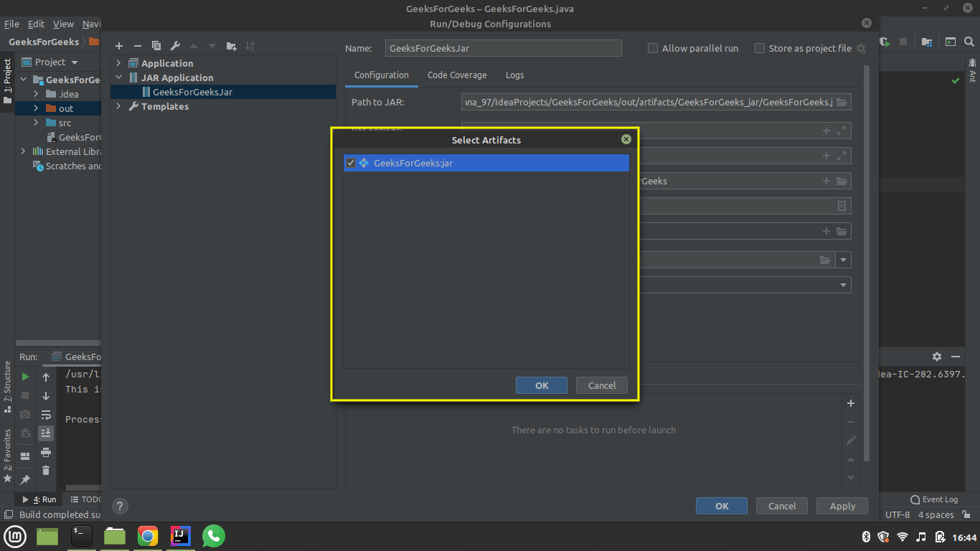Switch to the Logs tab
The image size is (980, 551).
(x=514, y=75)
